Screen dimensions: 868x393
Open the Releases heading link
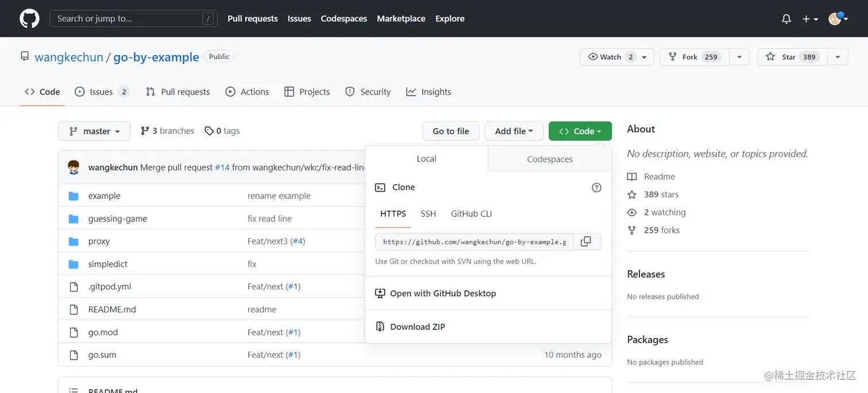coord(646,274)
